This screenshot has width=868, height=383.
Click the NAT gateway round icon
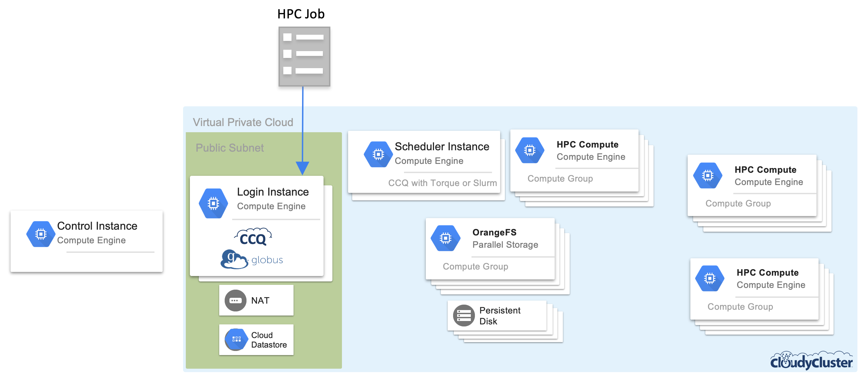(x=235, y=301)
